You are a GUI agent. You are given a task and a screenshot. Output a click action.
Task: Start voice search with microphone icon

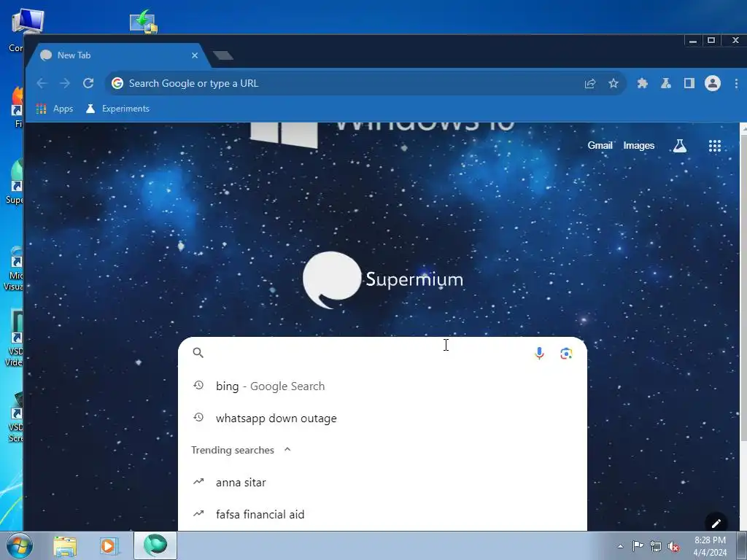pyautogui.click(x=539, y=353)
